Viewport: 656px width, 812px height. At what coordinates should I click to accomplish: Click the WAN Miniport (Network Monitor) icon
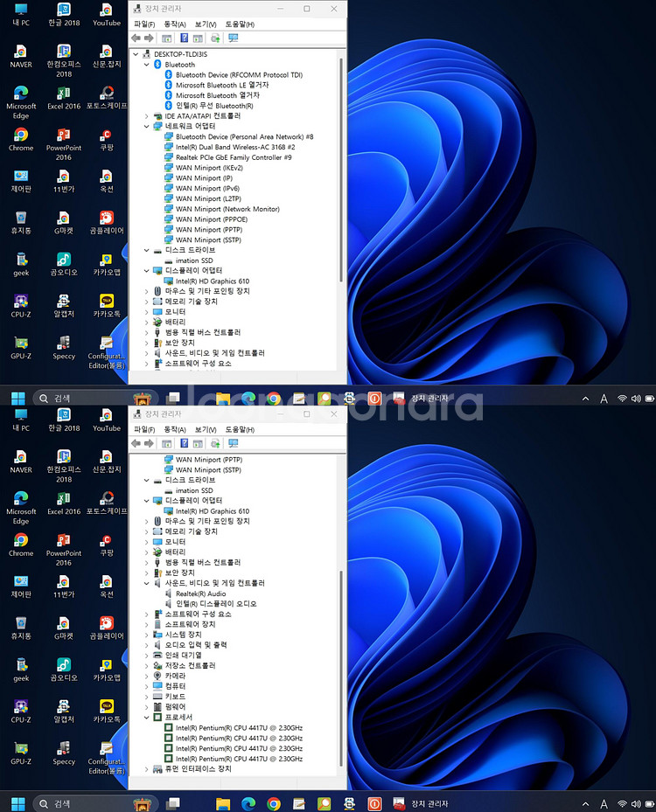(x=169, y=209)
